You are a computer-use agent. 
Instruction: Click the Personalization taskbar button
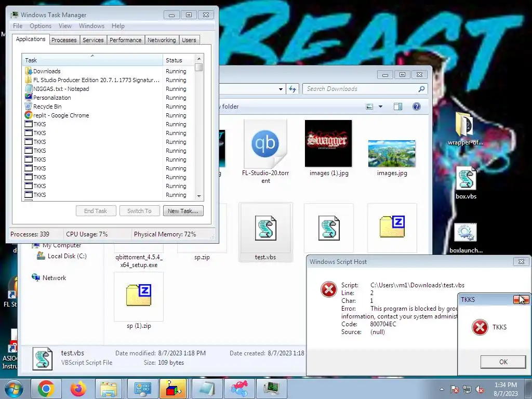pyautogui.click(x=142, y=389)
